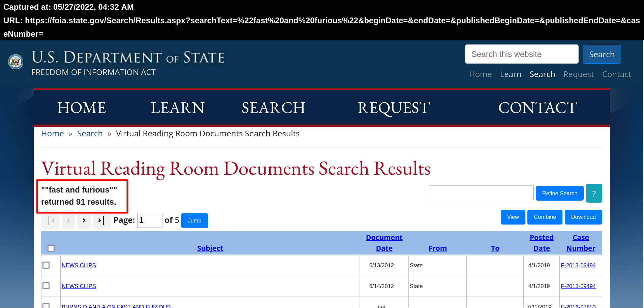Focus the Search this website field
The width and height of the screenshot is (644, 308).
[522, 54]
